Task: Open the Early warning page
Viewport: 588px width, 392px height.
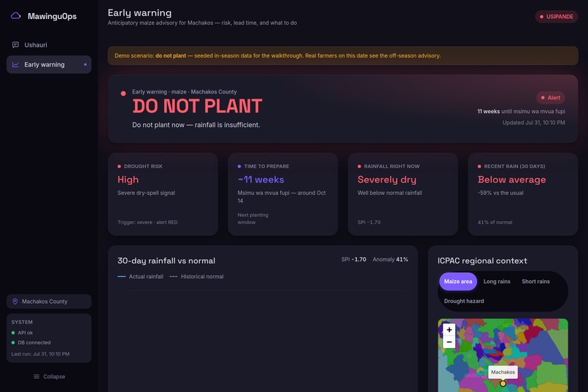Action: (49, 64)
